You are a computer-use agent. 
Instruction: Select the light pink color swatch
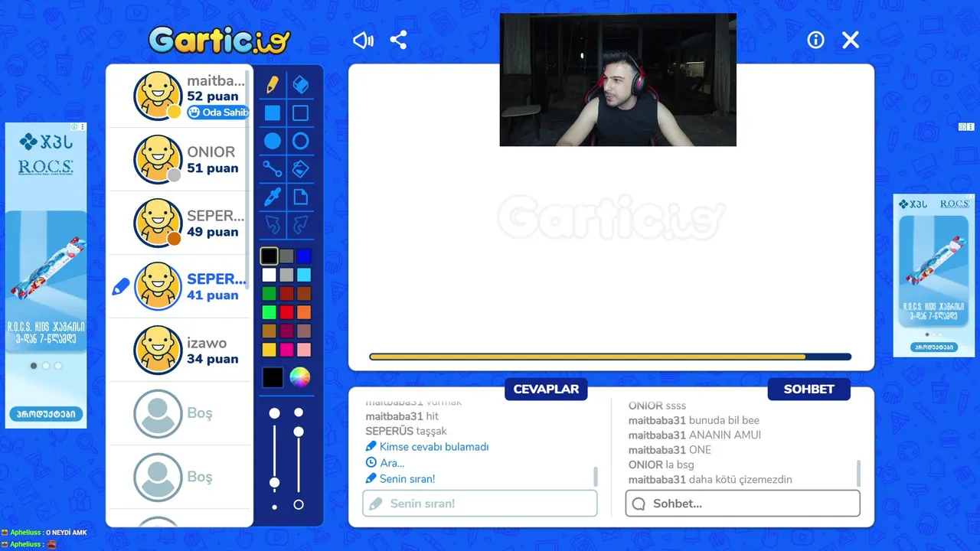pyautogui.click(x=304, y=349)
